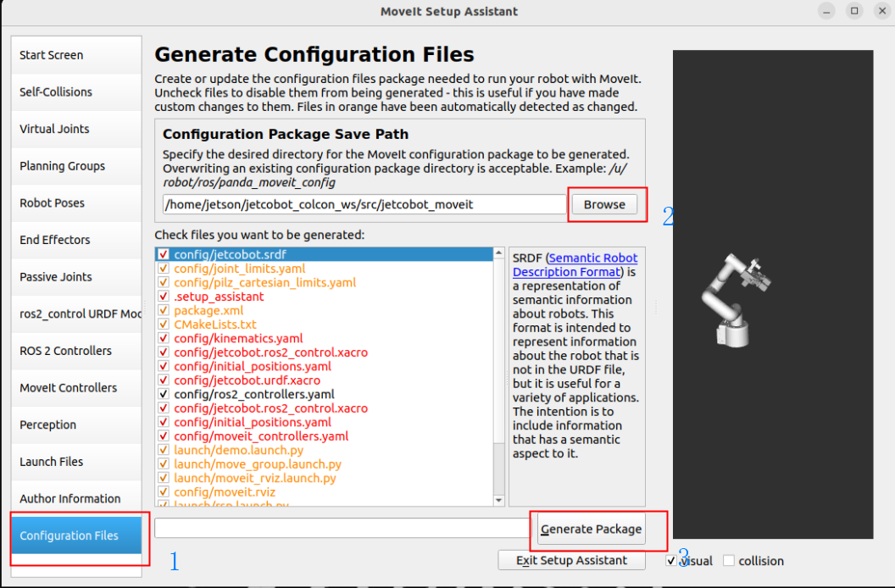Select the config/ros2_controllers.yaml file name
Image resolution: width=895 pixels, height=588 pixels.
coord(254,395)
